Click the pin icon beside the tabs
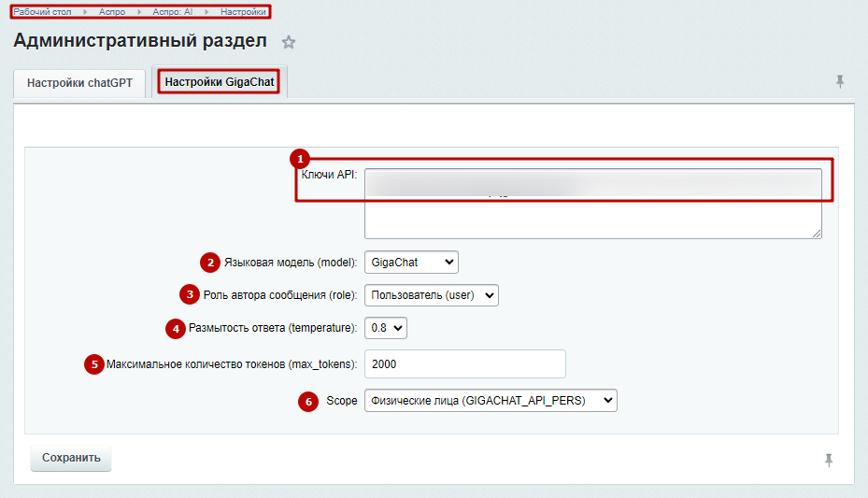The image size is (868, 498). pos(840,82)
